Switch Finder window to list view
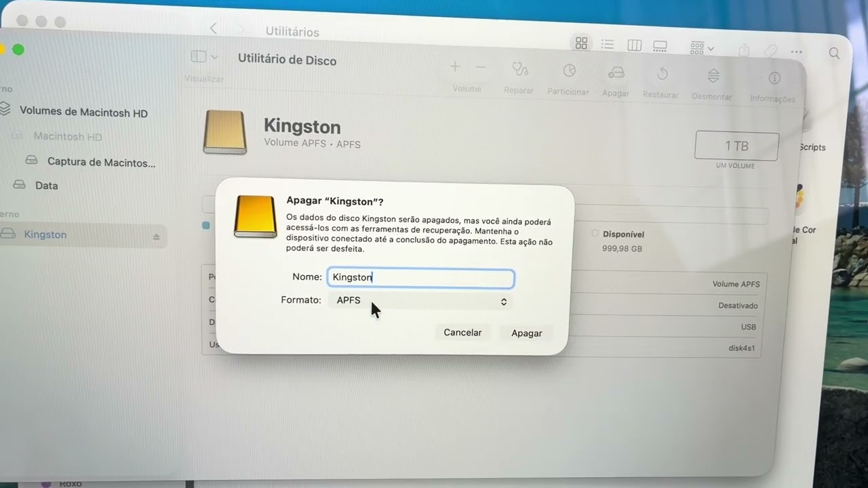 [608, 44]
